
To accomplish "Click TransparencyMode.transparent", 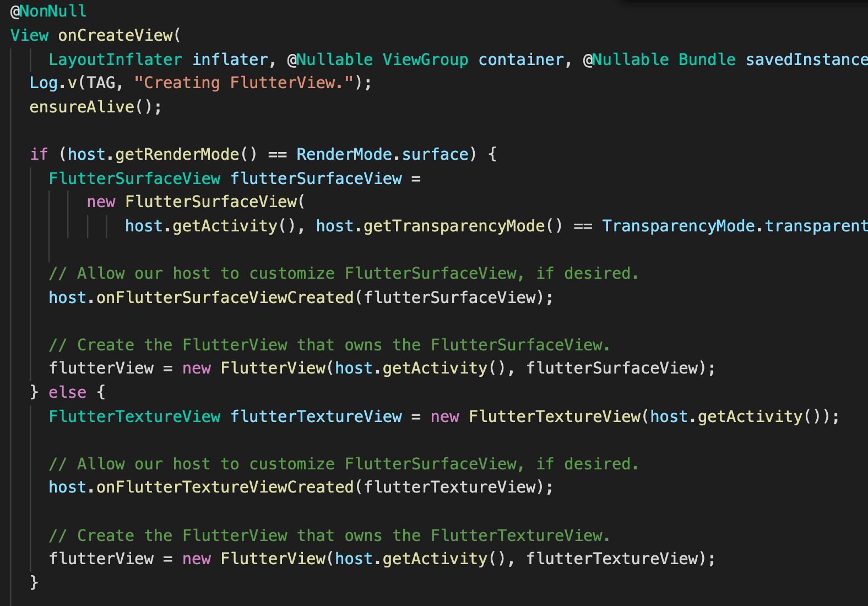I will click(x=735, y=226).
